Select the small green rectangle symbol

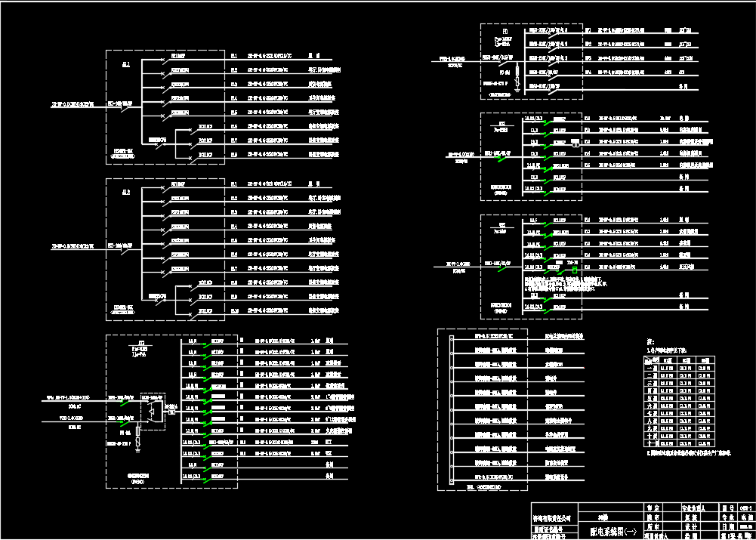574,270
